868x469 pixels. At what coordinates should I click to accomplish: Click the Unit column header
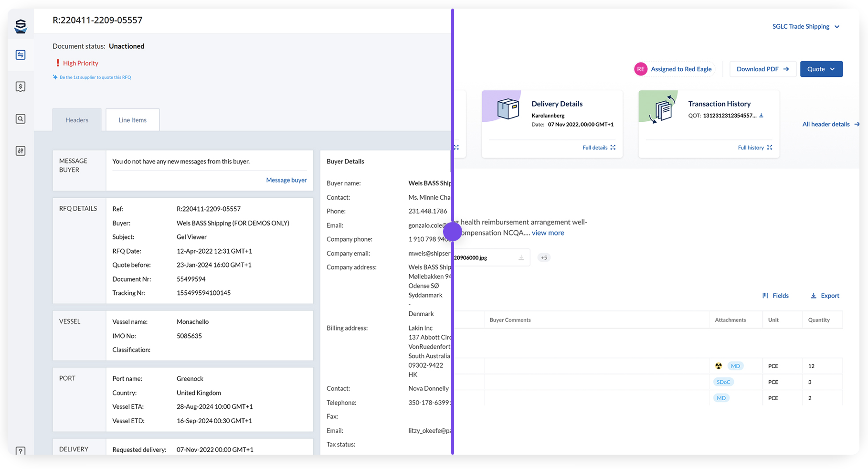pos(773,320)
